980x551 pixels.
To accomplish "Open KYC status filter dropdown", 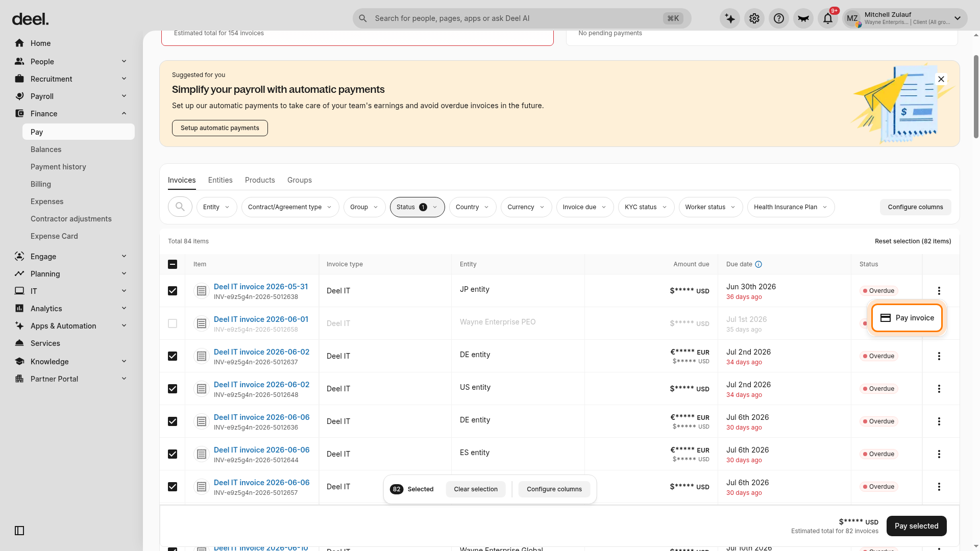I will pos(646,207).
